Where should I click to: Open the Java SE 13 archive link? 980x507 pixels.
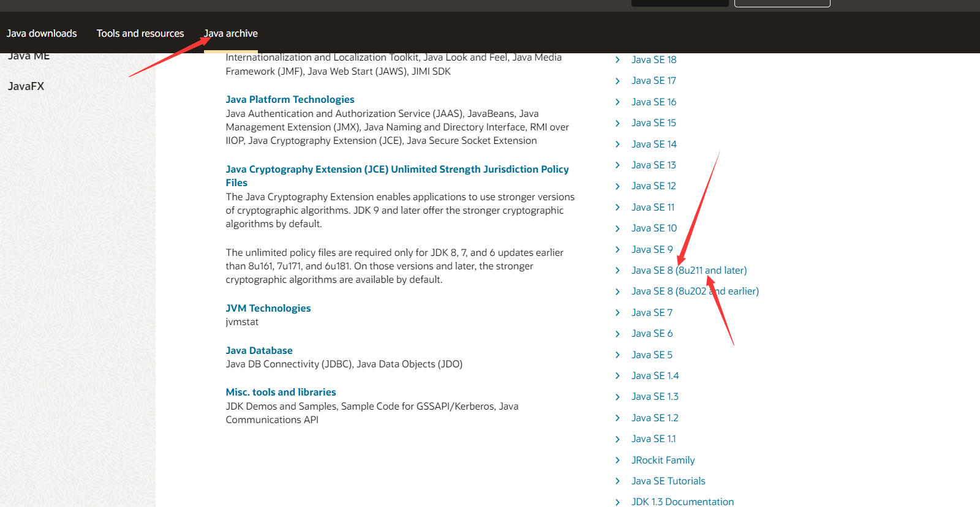(654, 165)
